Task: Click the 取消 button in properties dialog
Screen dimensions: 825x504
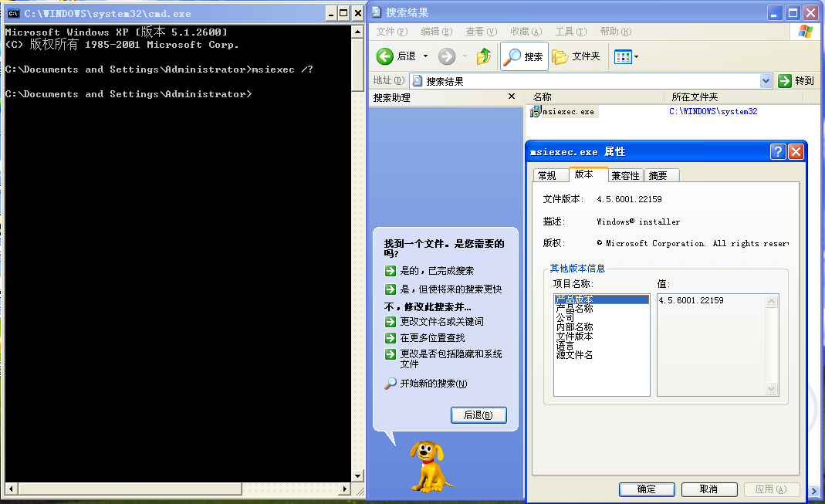Action: point(708,489)
